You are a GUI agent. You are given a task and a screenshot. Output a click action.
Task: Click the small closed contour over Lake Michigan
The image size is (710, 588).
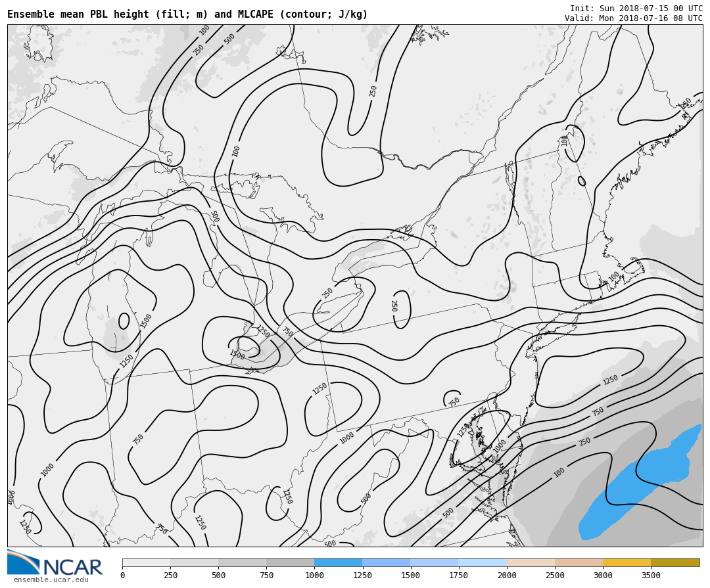tap(124, 321)
